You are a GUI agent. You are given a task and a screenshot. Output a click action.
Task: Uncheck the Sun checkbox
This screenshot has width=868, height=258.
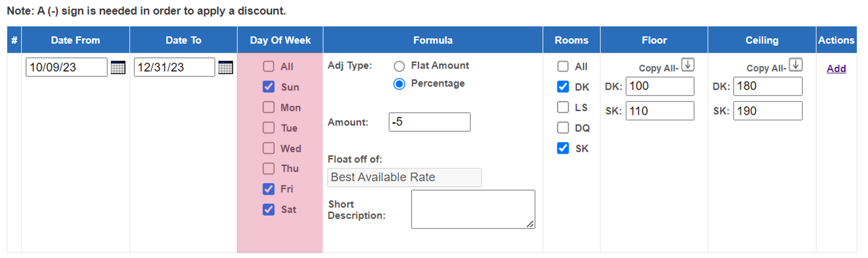click(x=268, y=87)
